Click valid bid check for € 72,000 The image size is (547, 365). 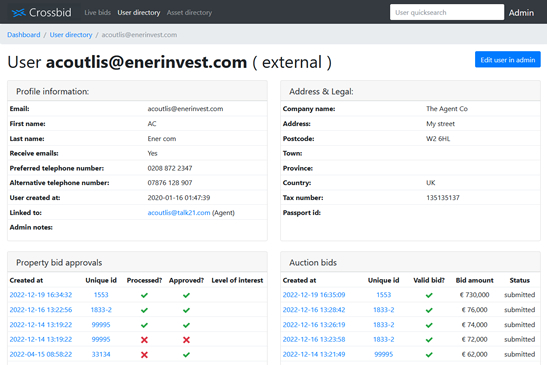429,340
